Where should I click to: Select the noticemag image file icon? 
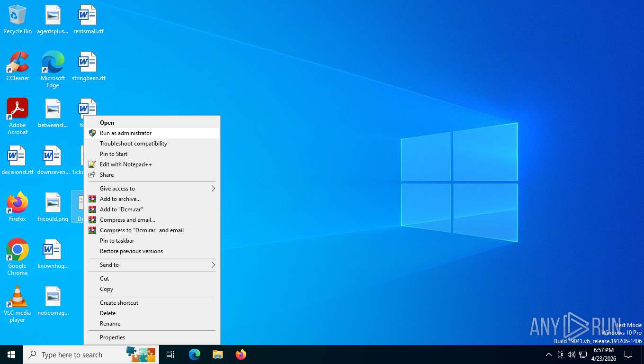coord(53,301)
